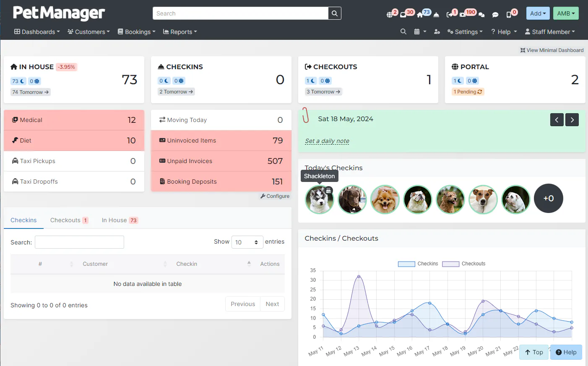588x366 pixels.
Task: Expand the Settings dropdown menu
Action: click(465, 31)
